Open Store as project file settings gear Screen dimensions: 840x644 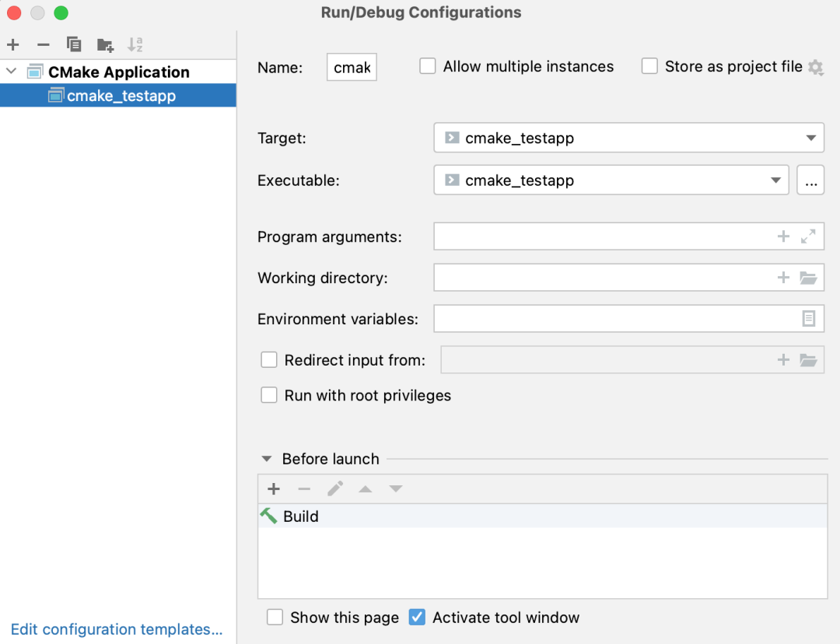tap(815, 68)
